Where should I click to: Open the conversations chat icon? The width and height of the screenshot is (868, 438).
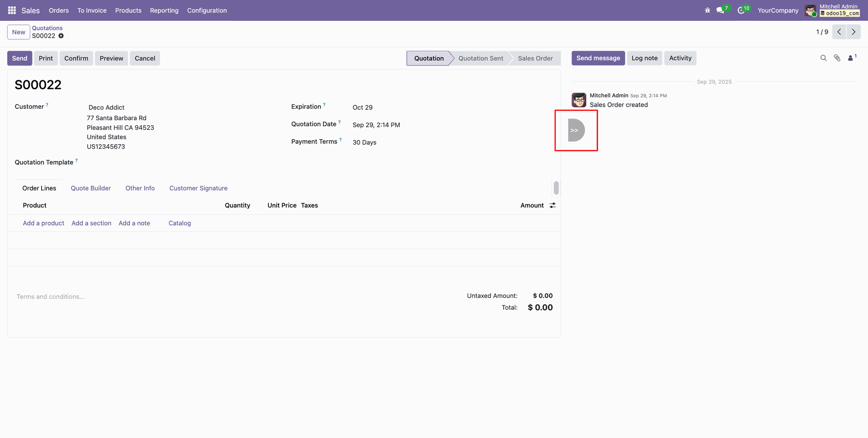(720, 10)
